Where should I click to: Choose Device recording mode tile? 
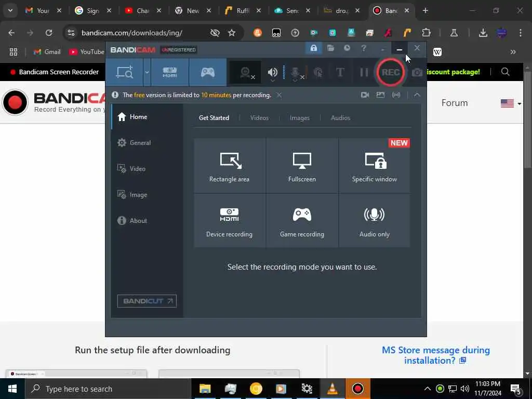coord(229,220)
